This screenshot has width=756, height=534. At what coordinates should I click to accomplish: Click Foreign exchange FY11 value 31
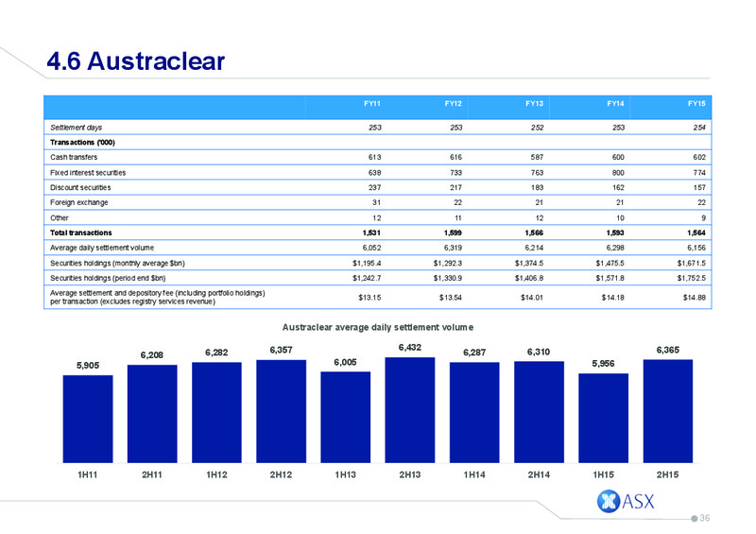click(376, 202)
